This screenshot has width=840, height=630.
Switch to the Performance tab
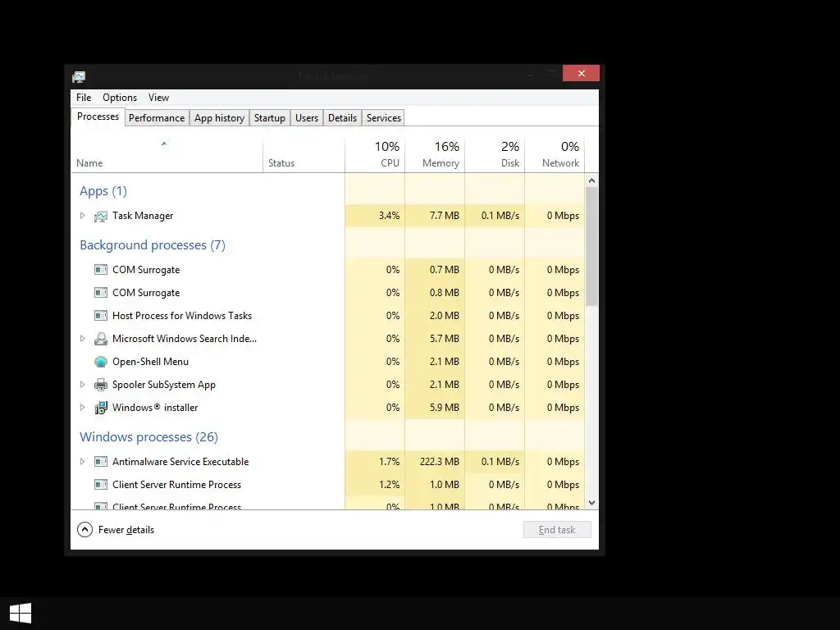click(157, 118)
